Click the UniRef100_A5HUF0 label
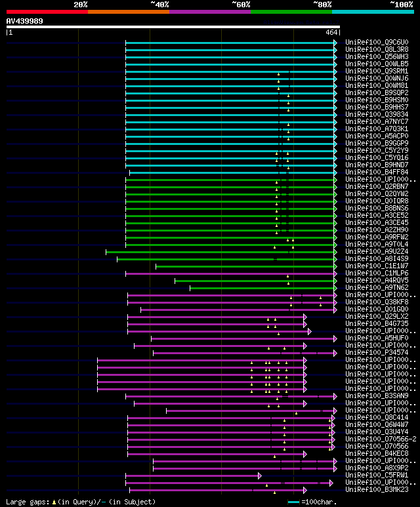Image resolution: width=420 pixels, height=507 pixels. (x=377, y=338)
